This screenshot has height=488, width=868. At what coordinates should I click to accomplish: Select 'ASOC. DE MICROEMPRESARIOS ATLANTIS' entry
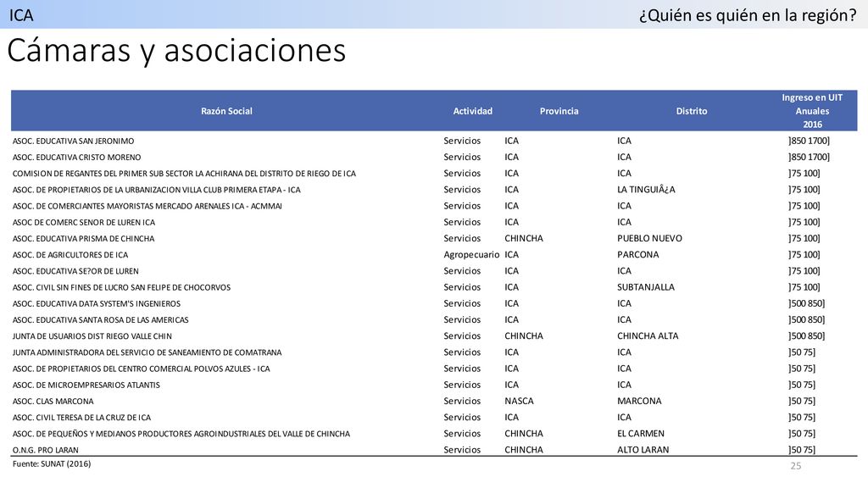86,385
